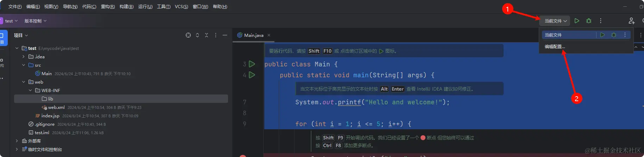Open the test project dropdown
The height and width of the screenshot is (157, 644).
pyautogui.click(x=11, y=21)
